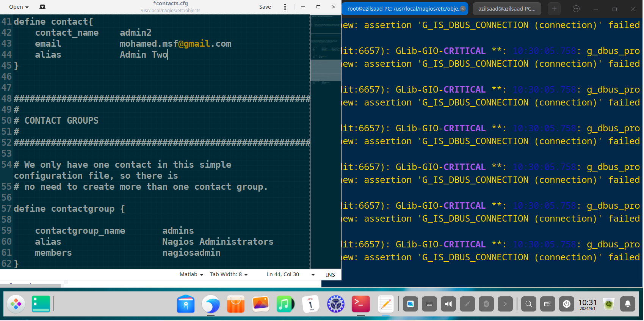Open the launcher from the dock

16,304
